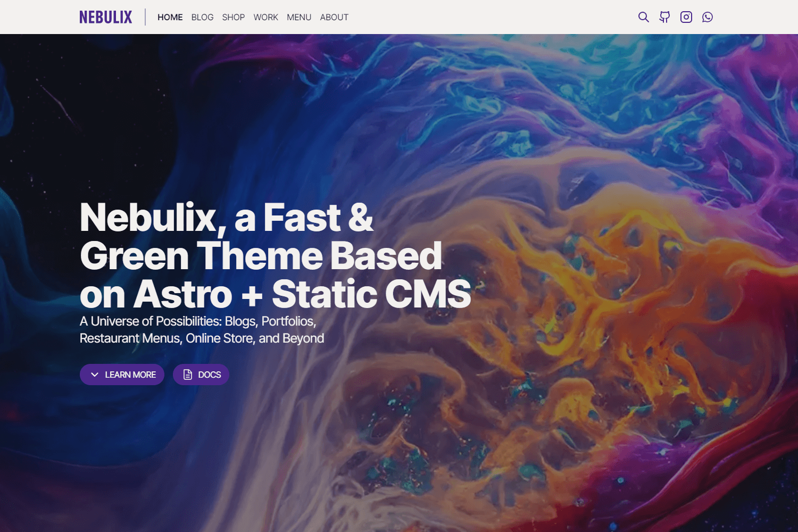The height and width of the screenshot is (532, 798).
Task: Click the vertical divider beside the logo
Action: (x=145, y=17)
